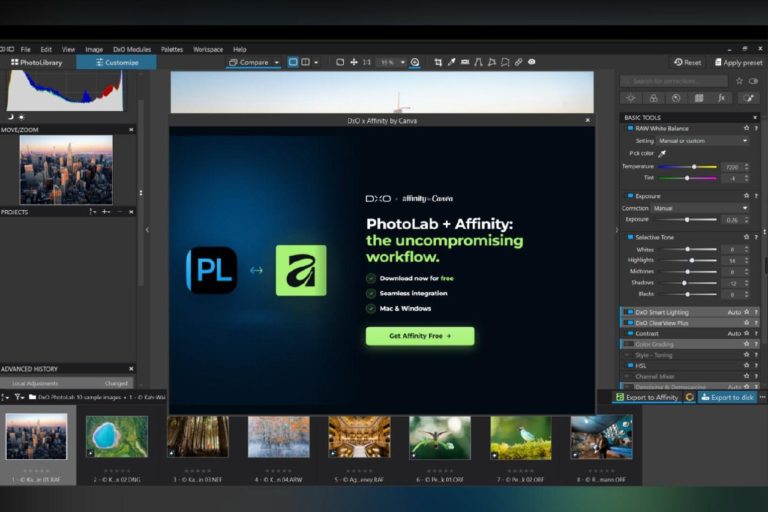Adjust Temperature value stepper arrows
Viewport: 768px width, 512px height.
[746, 167]
